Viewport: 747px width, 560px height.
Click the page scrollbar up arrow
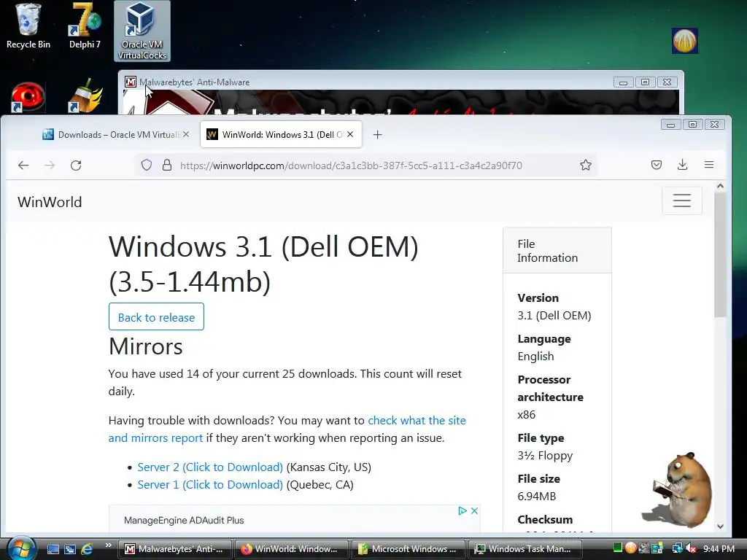tap(720, 187)
